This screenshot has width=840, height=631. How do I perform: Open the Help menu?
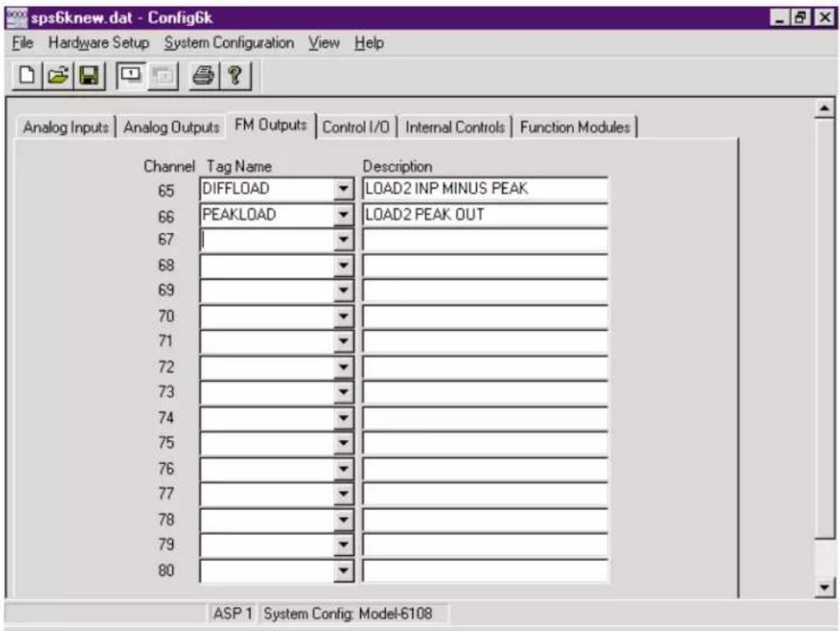coord(369,43)
